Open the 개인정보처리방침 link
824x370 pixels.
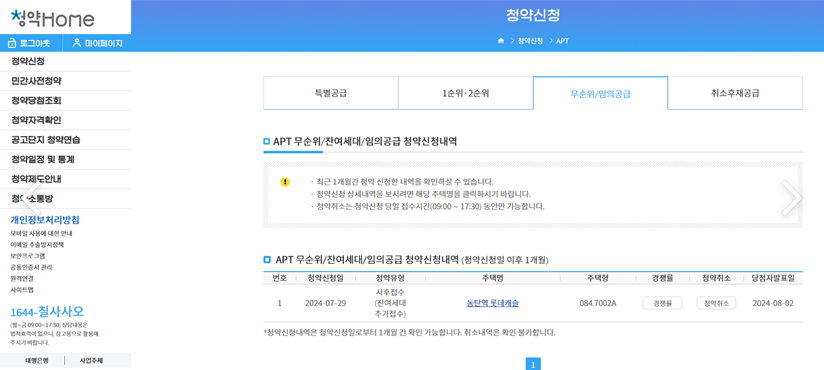click(45, 220)
